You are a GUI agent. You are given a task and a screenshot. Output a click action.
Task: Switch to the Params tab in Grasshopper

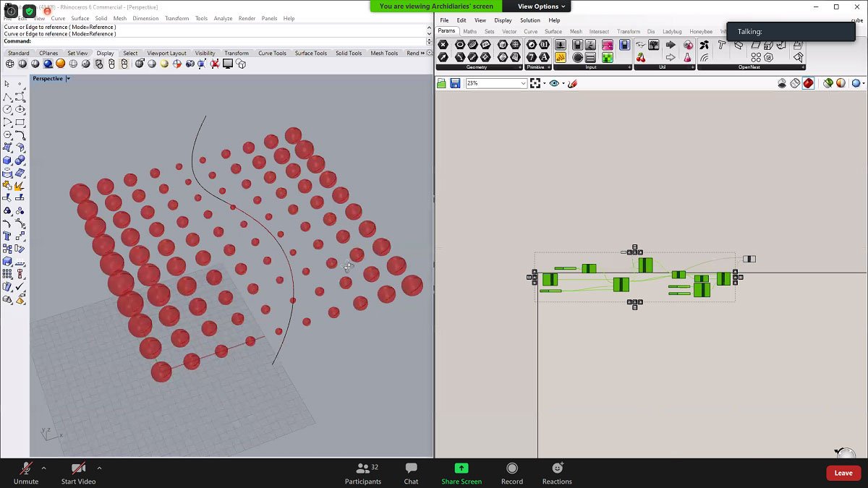(x=446, y=30)
